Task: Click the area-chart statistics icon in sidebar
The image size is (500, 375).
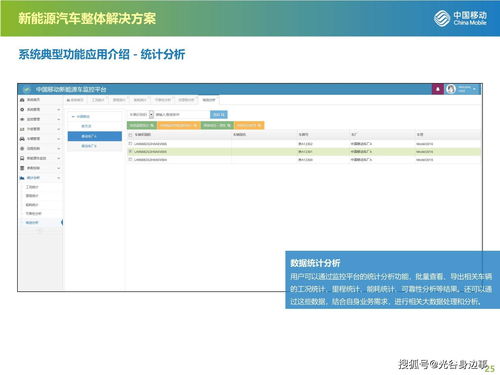Action: (x=22, y=178)
